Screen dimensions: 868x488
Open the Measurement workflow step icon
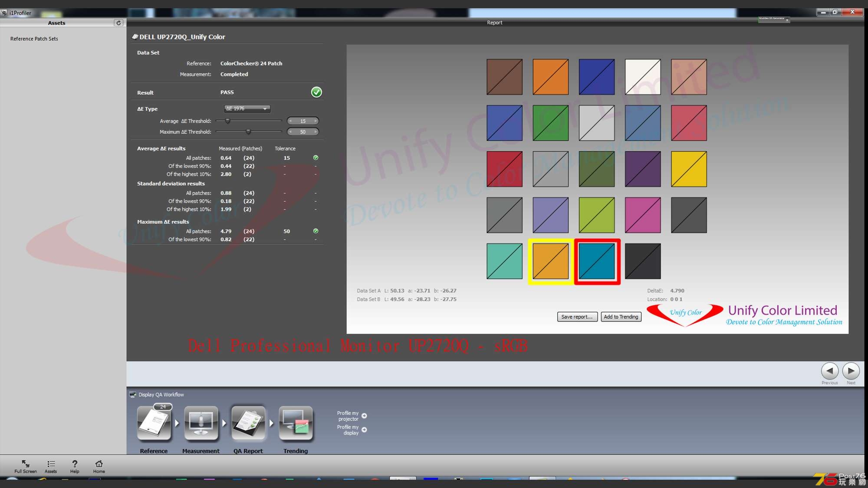201,423
